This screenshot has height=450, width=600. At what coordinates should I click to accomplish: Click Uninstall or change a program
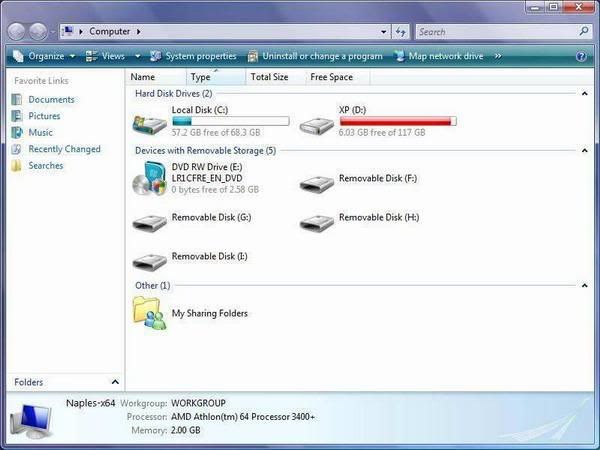tap(315, 56)
